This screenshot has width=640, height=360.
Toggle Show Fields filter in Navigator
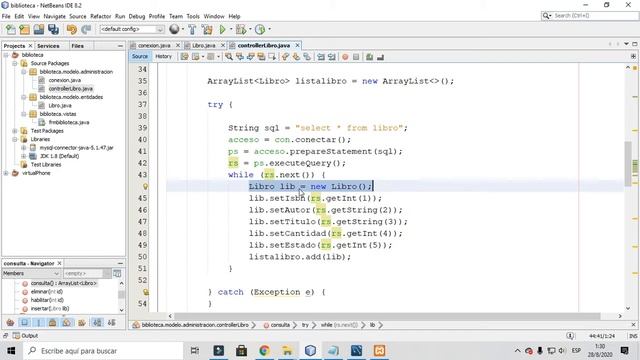click(24, 323)
